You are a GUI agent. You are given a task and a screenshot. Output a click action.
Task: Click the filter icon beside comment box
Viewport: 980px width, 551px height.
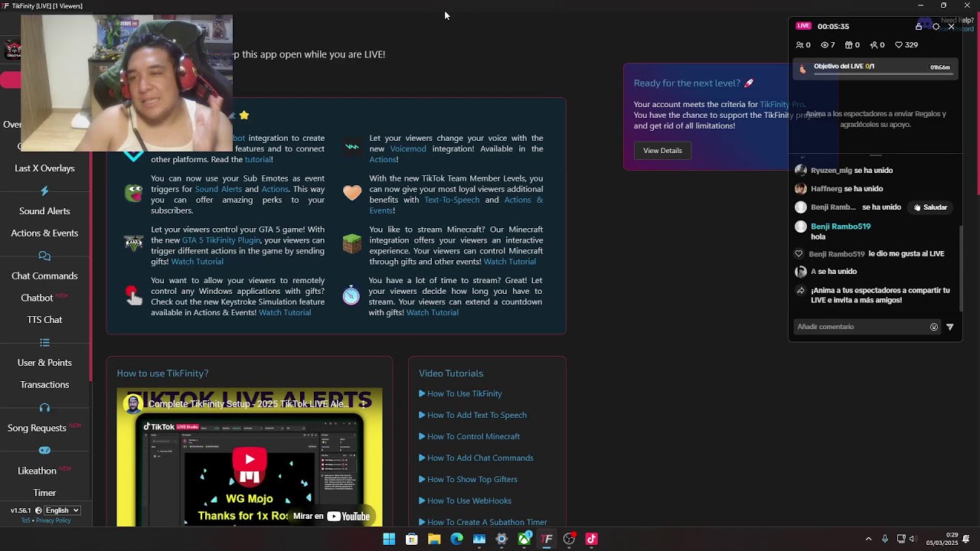[950, 327]
